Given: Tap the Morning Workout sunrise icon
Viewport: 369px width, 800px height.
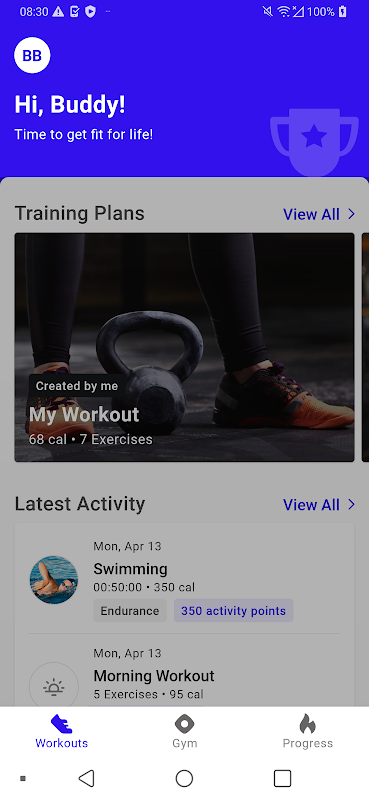Looking at the screenshot, I should pyautogui.click(x=54, y=687).
